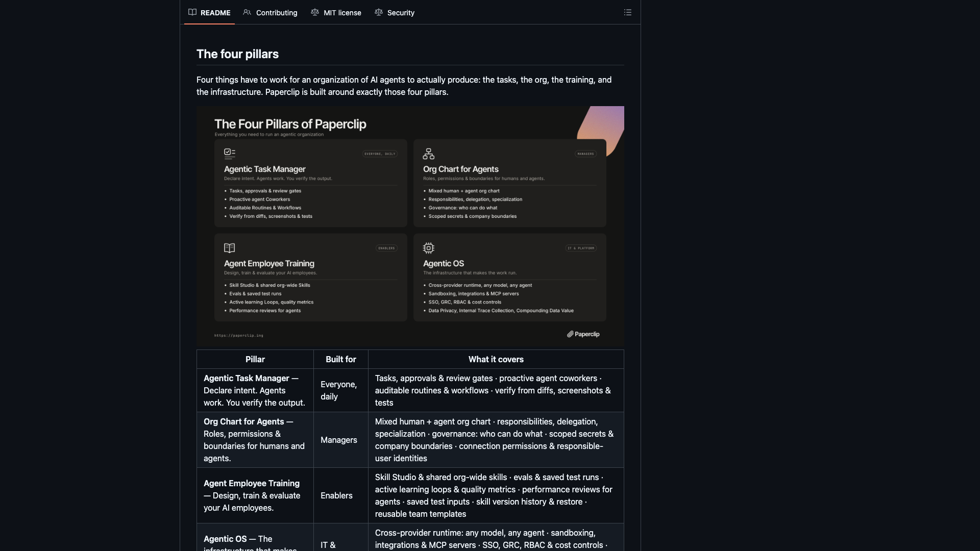980x551 pixels.
Task: Switch to the Contributing tab
Action: pyautogui.click(x=270, y=13)
